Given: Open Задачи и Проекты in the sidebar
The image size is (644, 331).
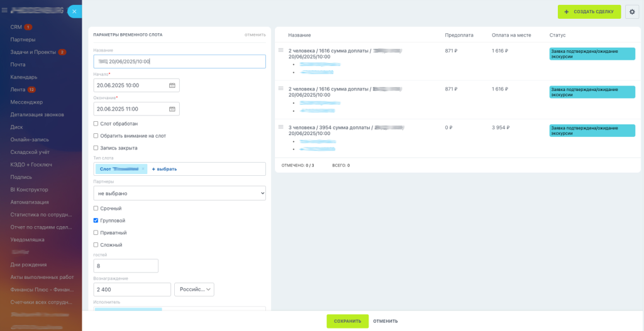Looking at the screenshot, I should [x=33, y=52].
